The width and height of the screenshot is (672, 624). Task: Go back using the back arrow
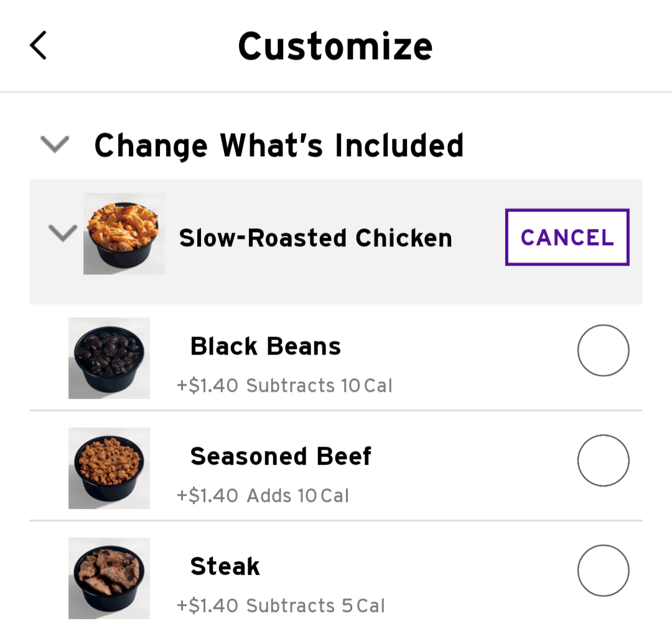[39, 46]
